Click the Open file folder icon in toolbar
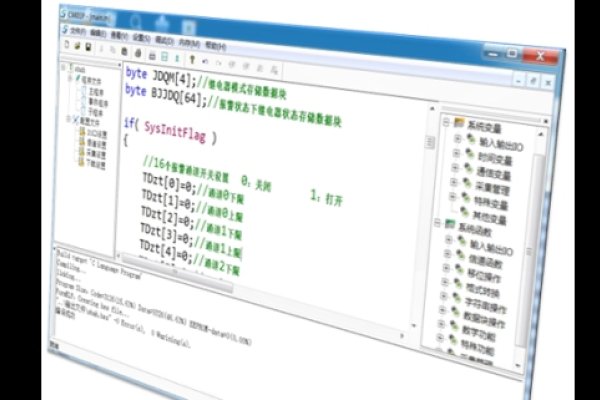This screenshot has height=400, width=600. [x=77, y=46]
